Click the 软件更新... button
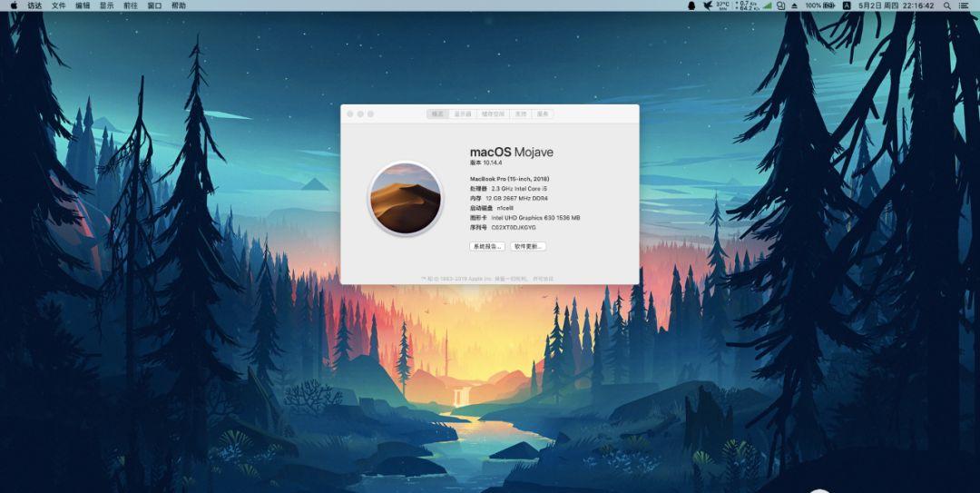This screenshot has height=493, width=980. pyautogui.click(x=528, y=247)
